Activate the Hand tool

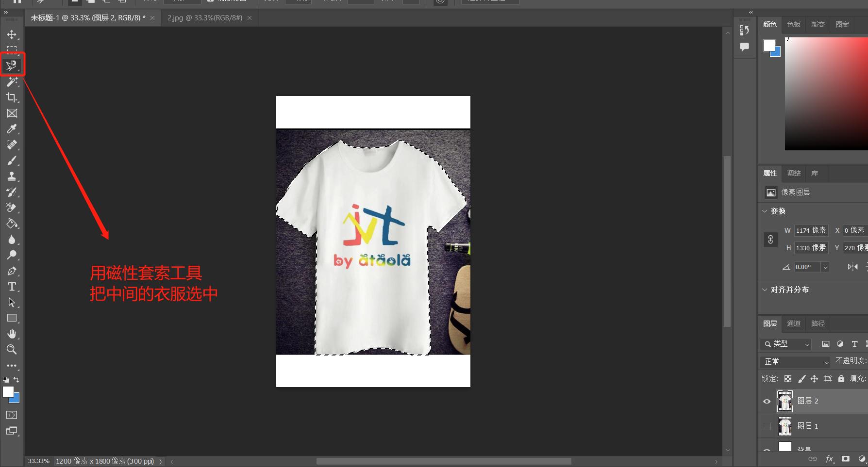[12, 334]
